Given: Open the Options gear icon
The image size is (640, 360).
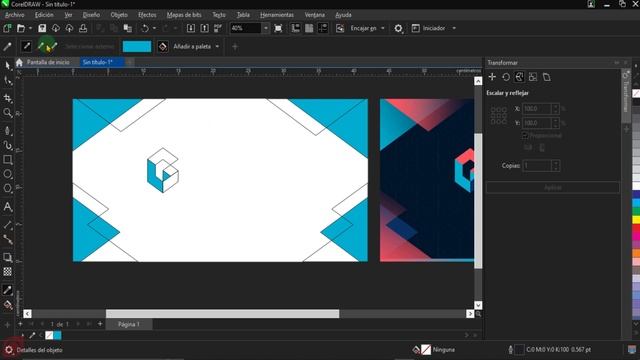Looking at the screenshot, I should tap(398, 28).
